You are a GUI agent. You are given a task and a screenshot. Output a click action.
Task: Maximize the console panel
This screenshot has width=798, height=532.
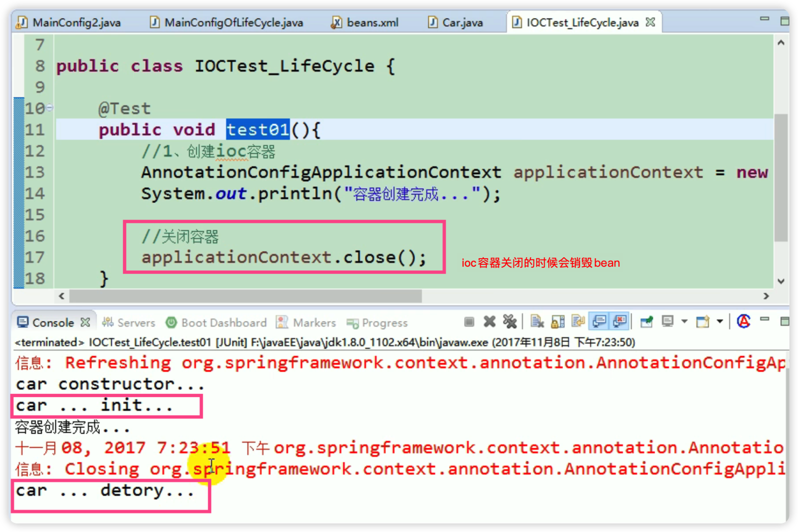pos(785,322)
